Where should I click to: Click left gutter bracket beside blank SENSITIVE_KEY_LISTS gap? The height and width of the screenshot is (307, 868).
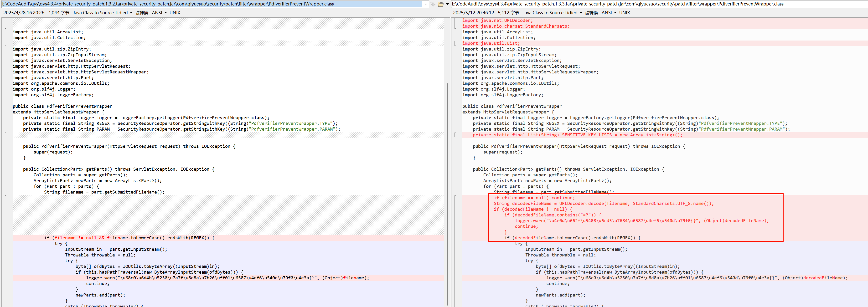click(x=5, y=135)
